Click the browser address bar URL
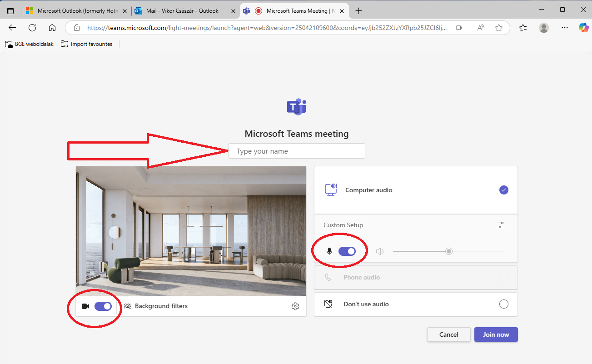 click(x=267, y=28)
